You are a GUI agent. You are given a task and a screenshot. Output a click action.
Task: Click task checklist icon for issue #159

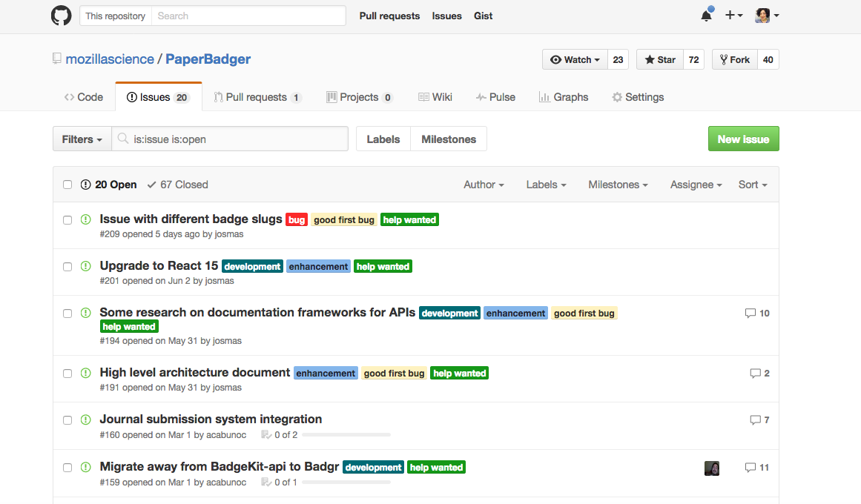click(266, 482)
